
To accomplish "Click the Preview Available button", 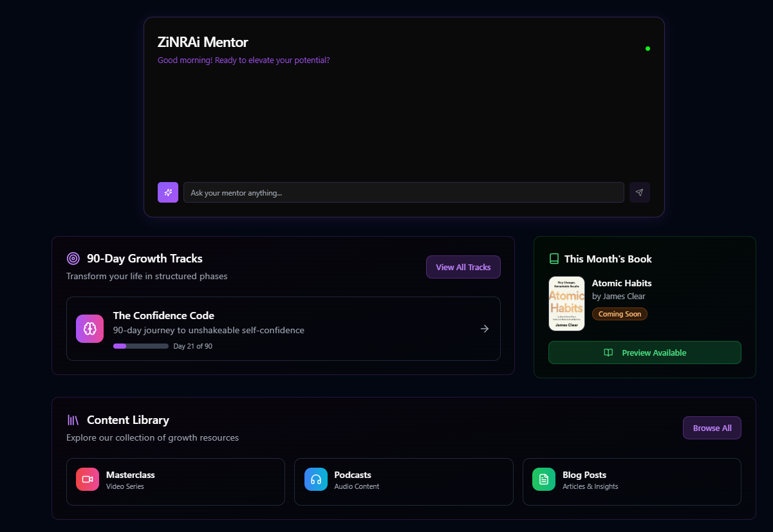I will (x=644, y=353).
